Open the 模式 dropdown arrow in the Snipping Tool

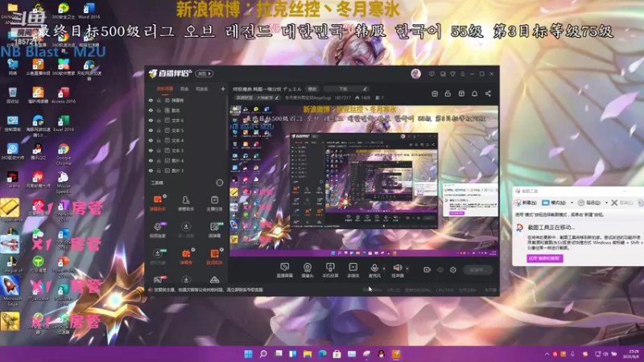point(572,203)
